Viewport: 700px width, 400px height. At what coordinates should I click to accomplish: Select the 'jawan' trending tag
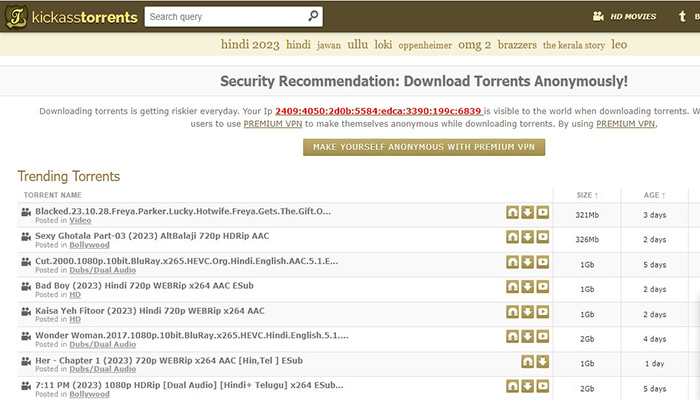(329, 45)
